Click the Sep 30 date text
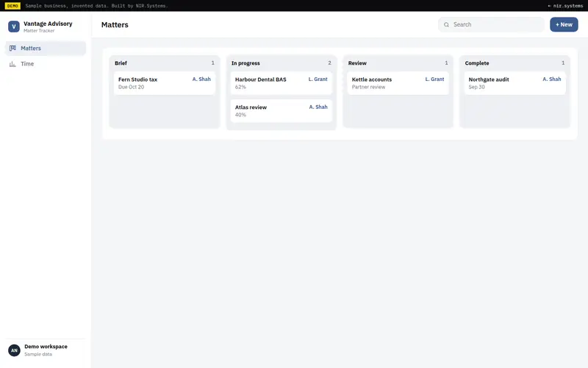 point(476,87)
